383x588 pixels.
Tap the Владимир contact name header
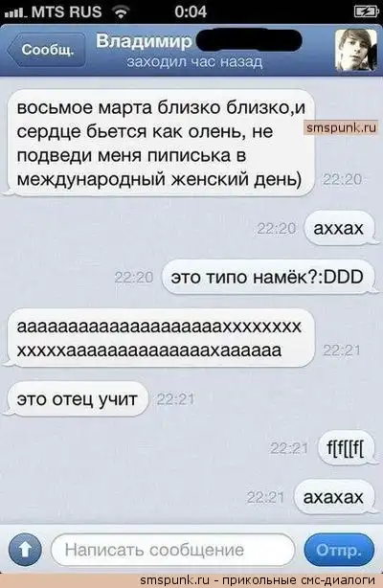[x=144, y=41]
